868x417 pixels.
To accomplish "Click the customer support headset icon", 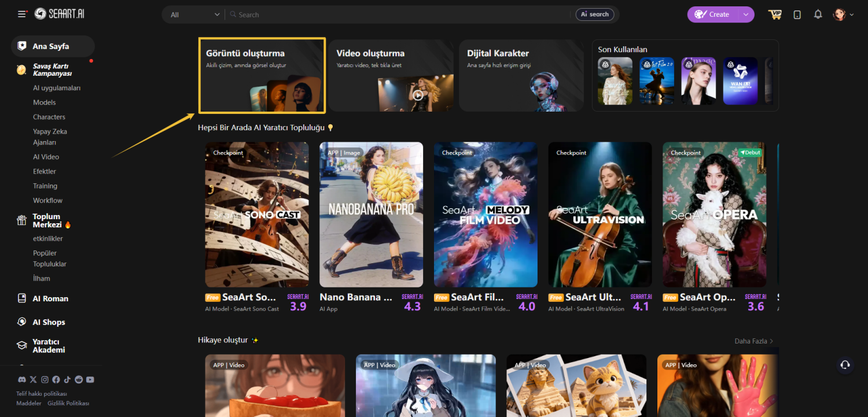I will coord(845,364).
